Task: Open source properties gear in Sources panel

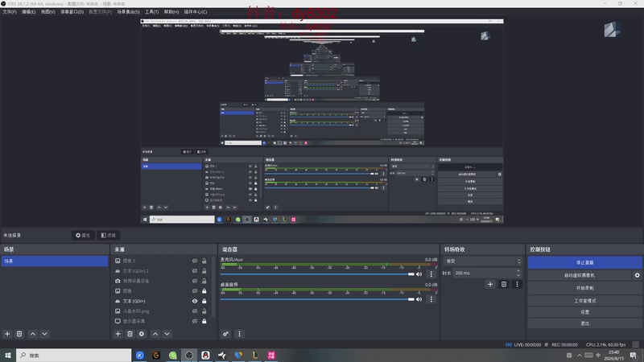Action: point(142,334)
